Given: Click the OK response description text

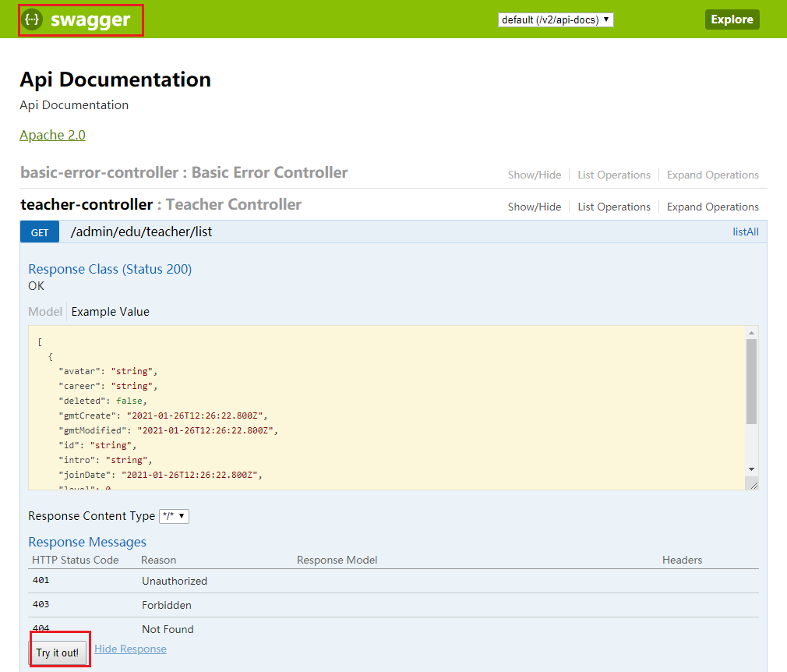Looking at the screenshot, I should (36, 286).
